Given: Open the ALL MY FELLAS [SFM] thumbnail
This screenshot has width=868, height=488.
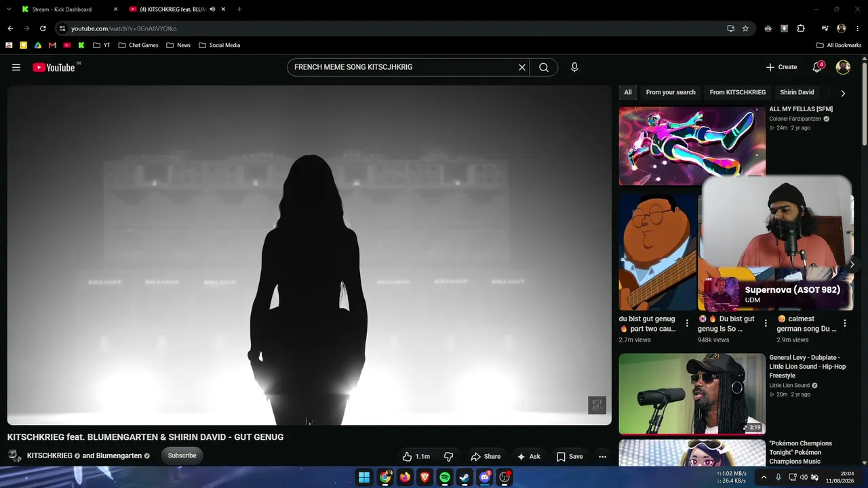Looking at the screenshot, I should (692, 146).
